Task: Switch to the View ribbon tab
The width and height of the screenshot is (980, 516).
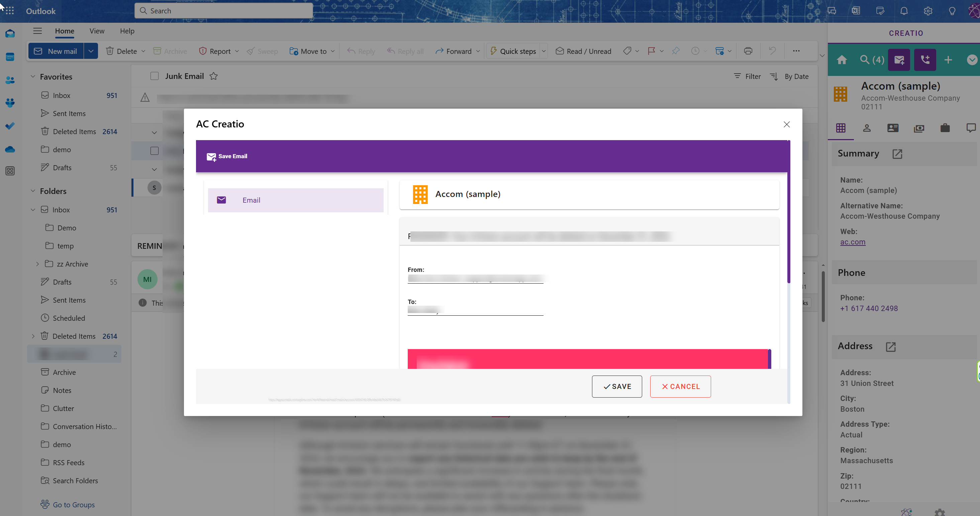Action: [x=97, y=31]
